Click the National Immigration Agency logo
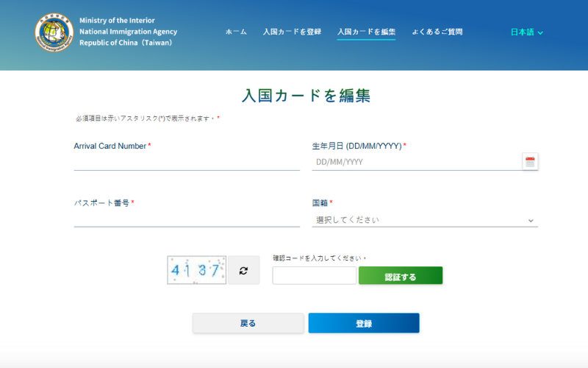 point(54,32)
